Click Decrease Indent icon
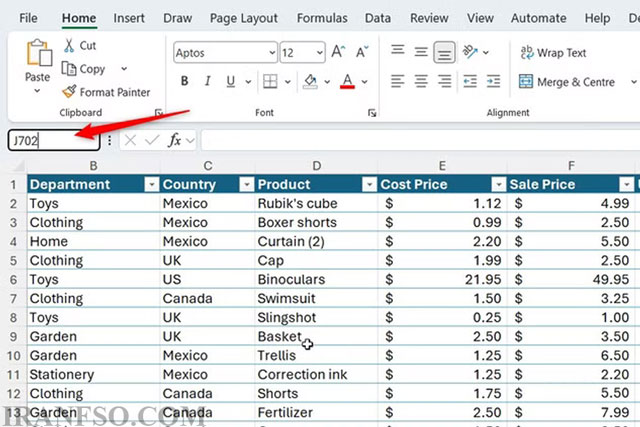 [470, 81]
